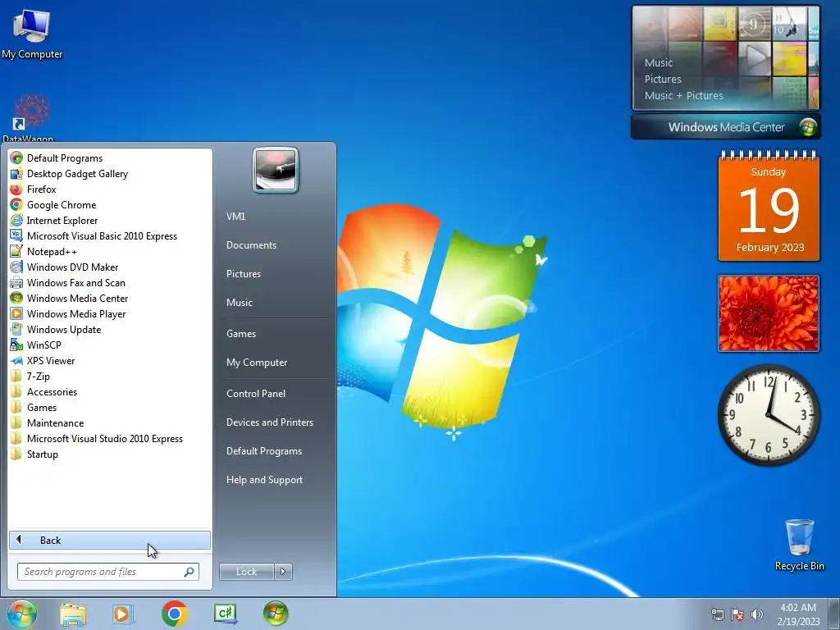Launch Windows Media Center from programs list
The height and width of the screenshot is (630, 840).
click(77, 298)
